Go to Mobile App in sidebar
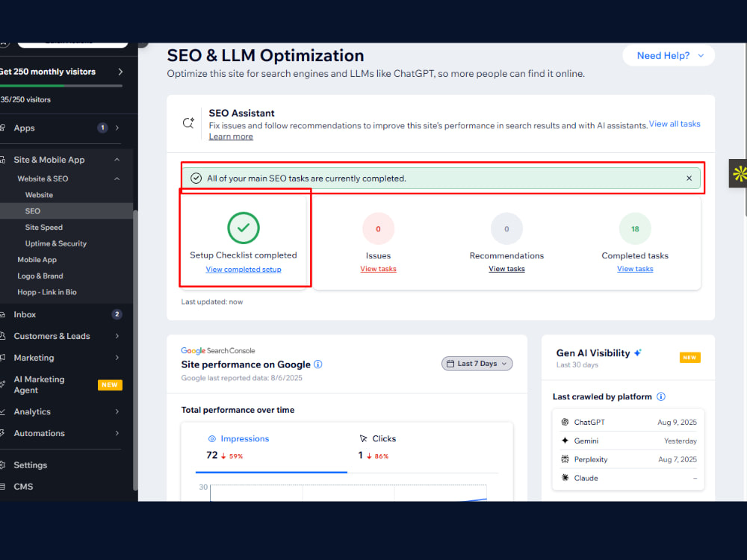Image resolution: width=747 pixels, height=560 pixels. click(37, 260)
